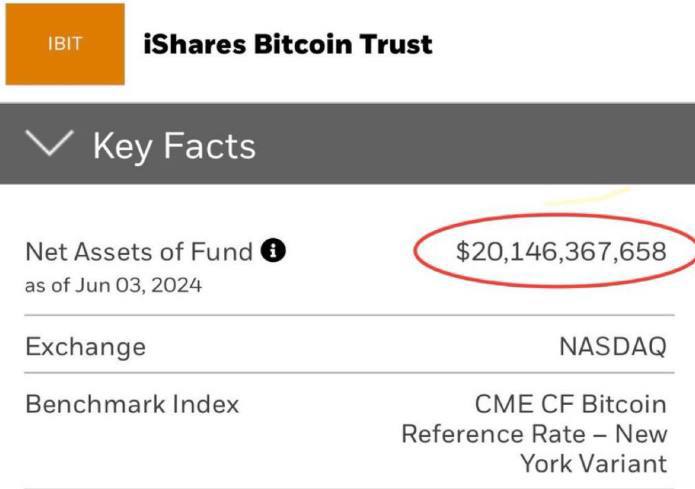This screenshot has width=695, height=489.
Task: Click the yellow highlight stroke above the value
Action: 588,196
